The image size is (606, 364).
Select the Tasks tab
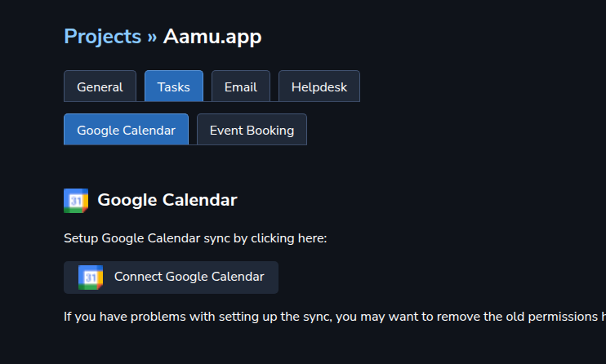[x=173, y=87]
